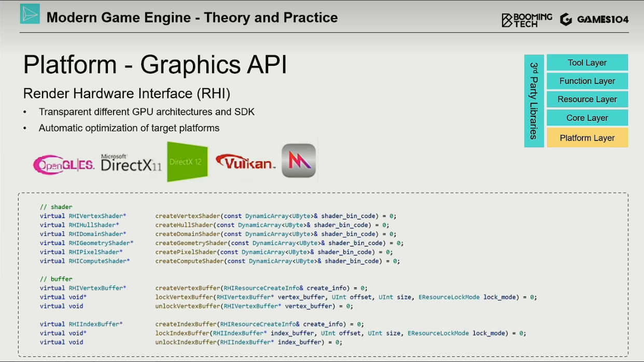Click the teal paper-plane logo icon
This screenshot has width=644, height=362.
(30, 13)
